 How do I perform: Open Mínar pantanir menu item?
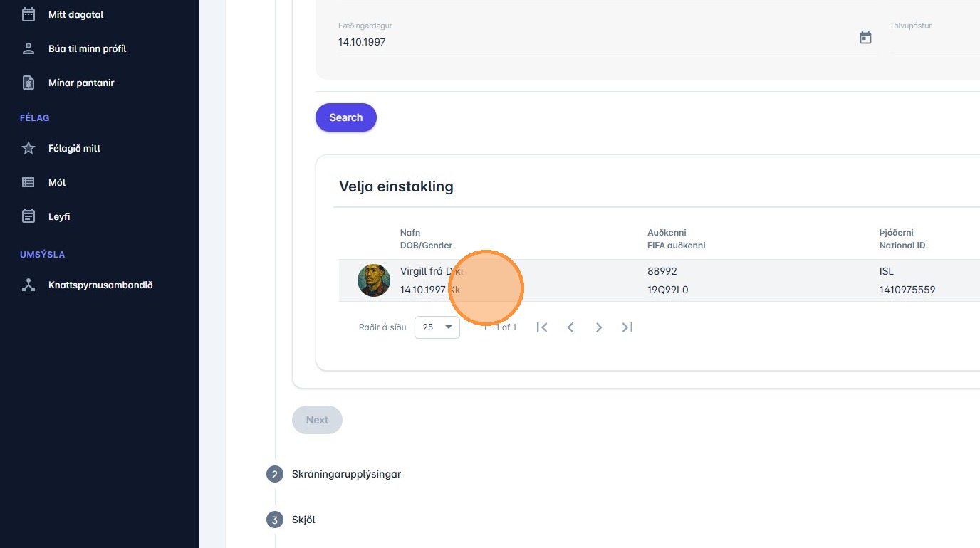81,83
